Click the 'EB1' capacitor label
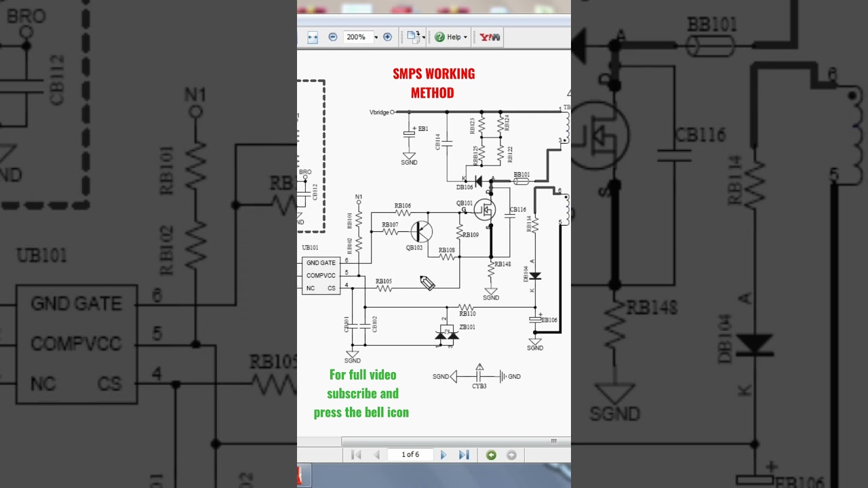The height and width of the screenshot is (488, 868). [x=423, y=129]
